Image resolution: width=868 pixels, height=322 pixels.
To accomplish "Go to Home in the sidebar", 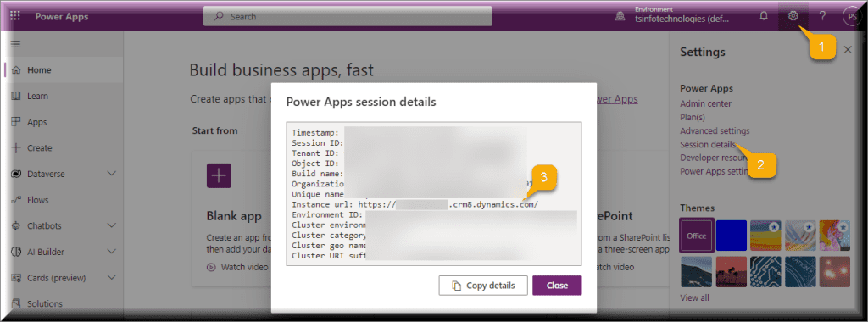I will point(64,70).
